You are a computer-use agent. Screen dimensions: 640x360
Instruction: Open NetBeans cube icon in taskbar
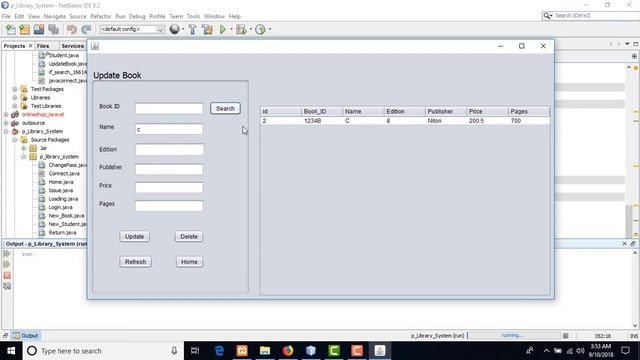[311, 351]
